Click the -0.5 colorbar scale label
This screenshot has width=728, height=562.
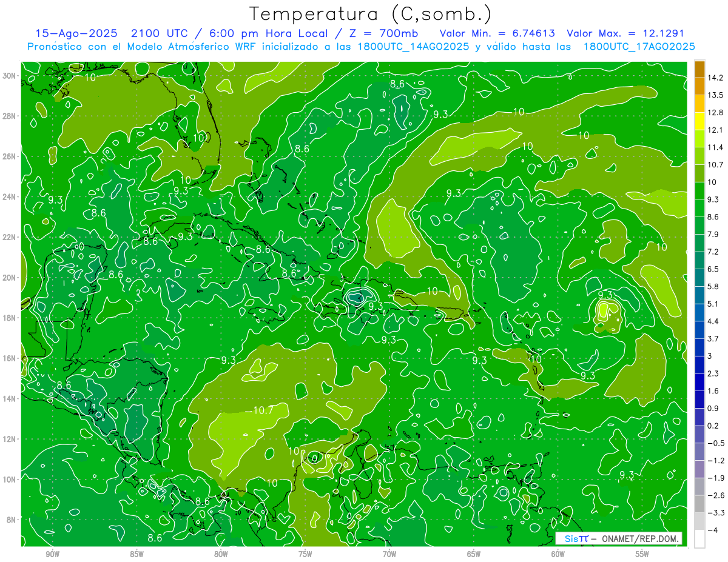[x=715, y=444]
